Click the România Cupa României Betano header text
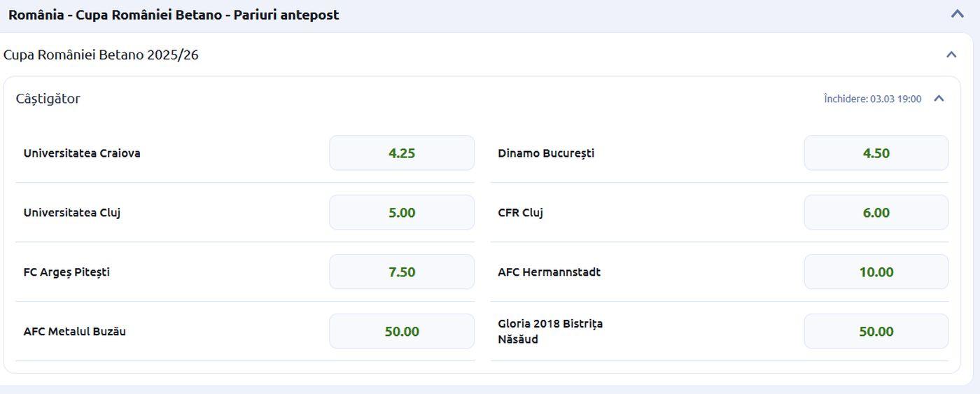The width and height of the screenshot is (980, 394). coord(174,15)
